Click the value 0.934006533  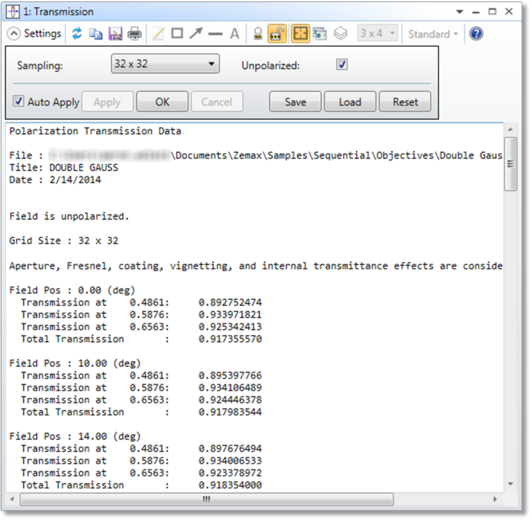click(x=230, y=461)
